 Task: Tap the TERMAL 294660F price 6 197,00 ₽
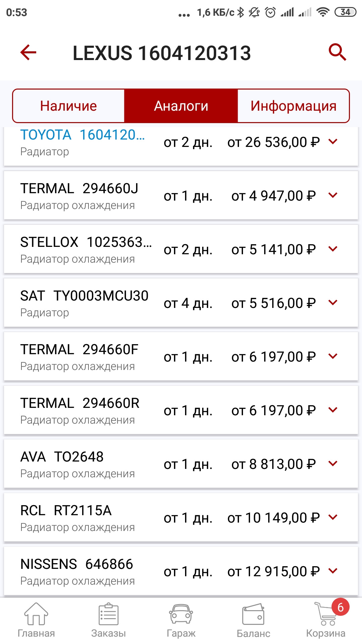pyautogui.click(x=274, y=357)
